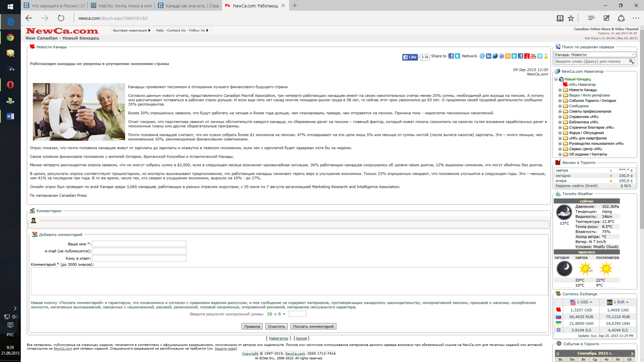Click the Contact Us header link
This screenshot has height=362, width=644.
pyautogui.click(x=176, y=31)
